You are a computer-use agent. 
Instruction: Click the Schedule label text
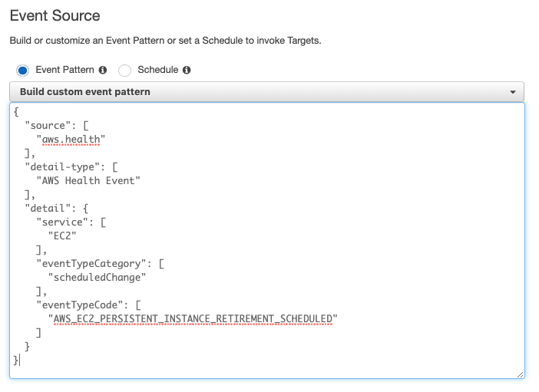[x=157, y=70]
